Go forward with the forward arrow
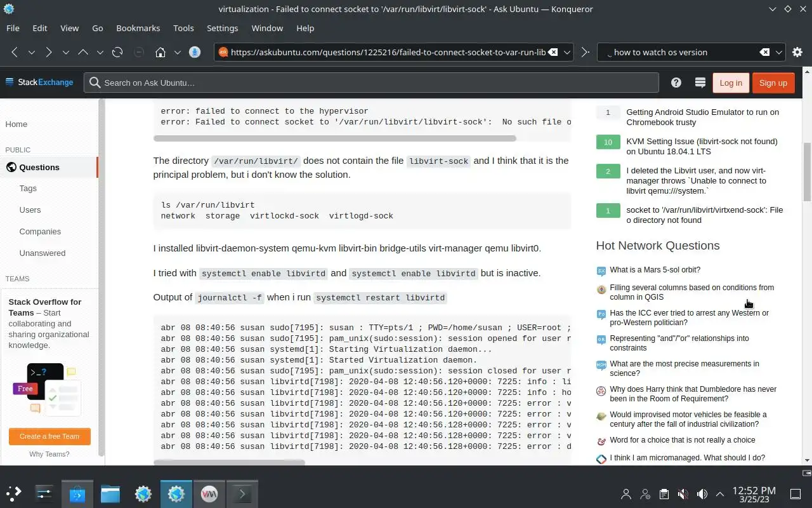This screenshot has width=812, height=508. click(x=48, y=52)
